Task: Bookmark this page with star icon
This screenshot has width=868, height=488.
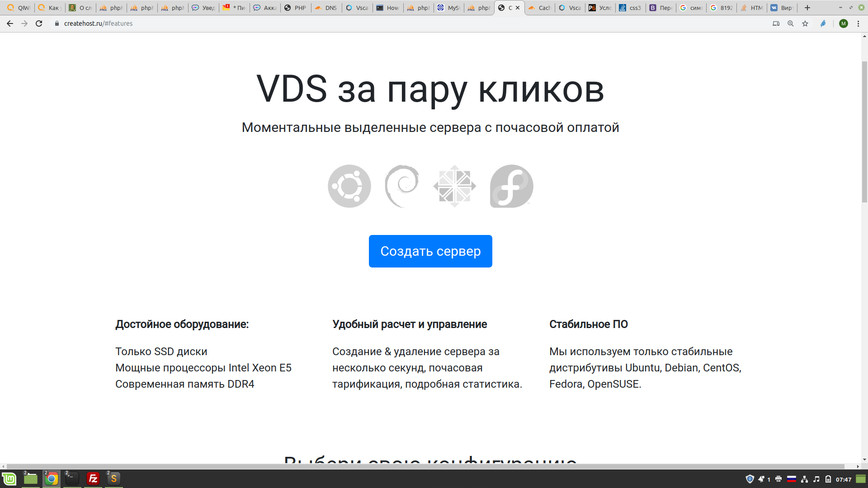Action: (805, 23)
